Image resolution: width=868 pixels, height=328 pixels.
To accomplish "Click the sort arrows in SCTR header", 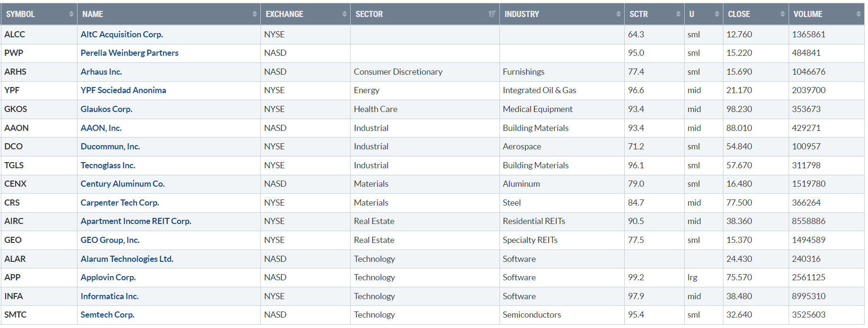I will coord(679,14).
